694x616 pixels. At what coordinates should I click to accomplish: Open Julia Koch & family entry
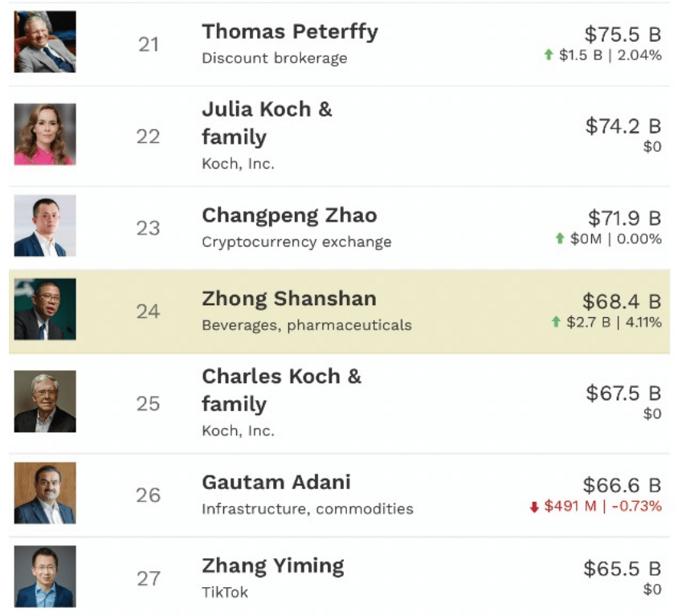267,123
